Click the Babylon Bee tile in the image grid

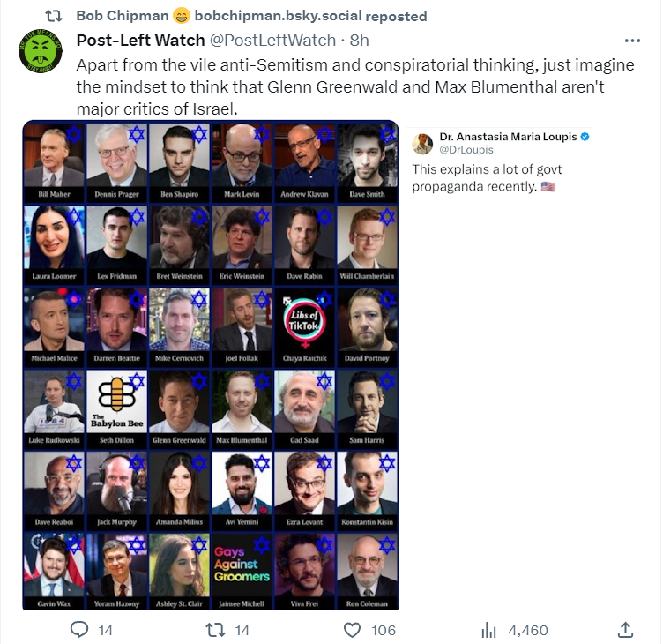pyautogui.click(x=116, y=407)
